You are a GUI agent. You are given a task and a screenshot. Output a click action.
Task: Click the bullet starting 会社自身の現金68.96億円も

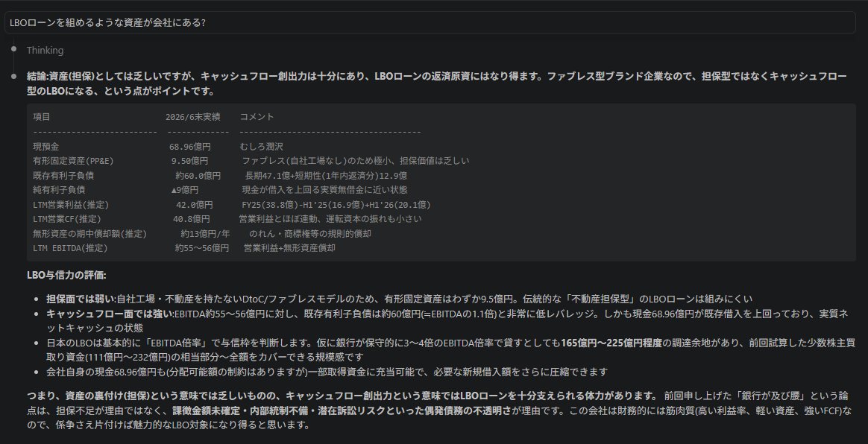point(327,372)
